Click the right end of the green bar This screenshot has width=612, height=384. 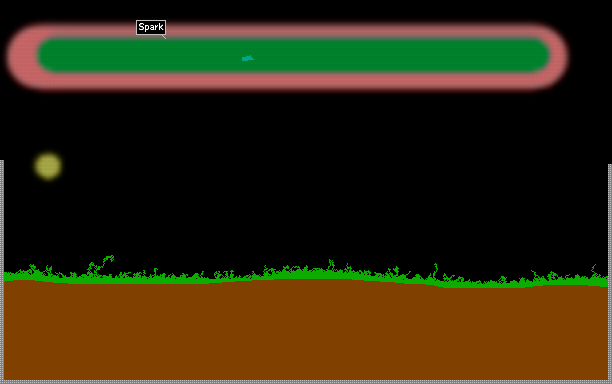pos(537,55)
